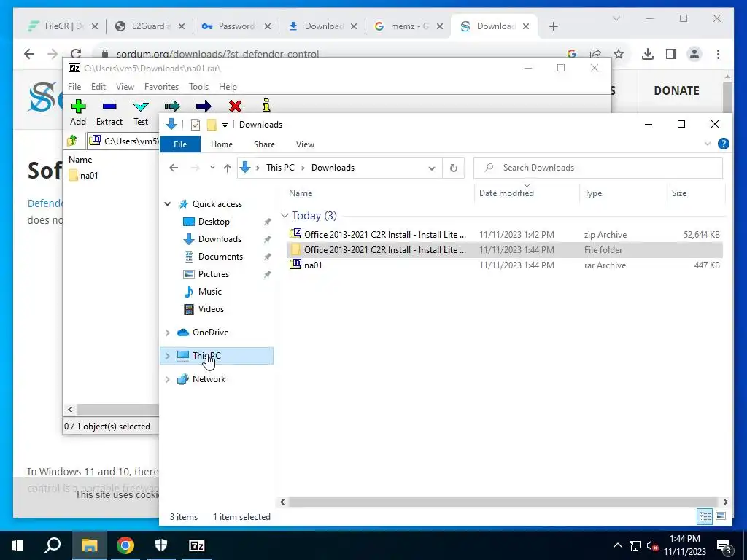
Task: Switch to the E2Guardian browser tab
Action: coord(150,26)
